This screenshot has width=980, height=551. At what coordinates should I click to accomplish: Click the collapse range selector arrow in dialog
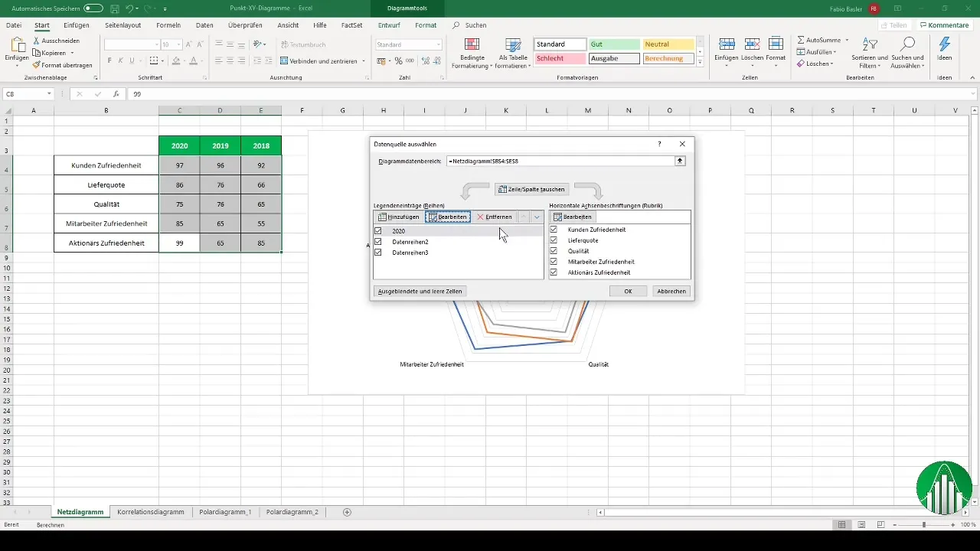point(679,161)
